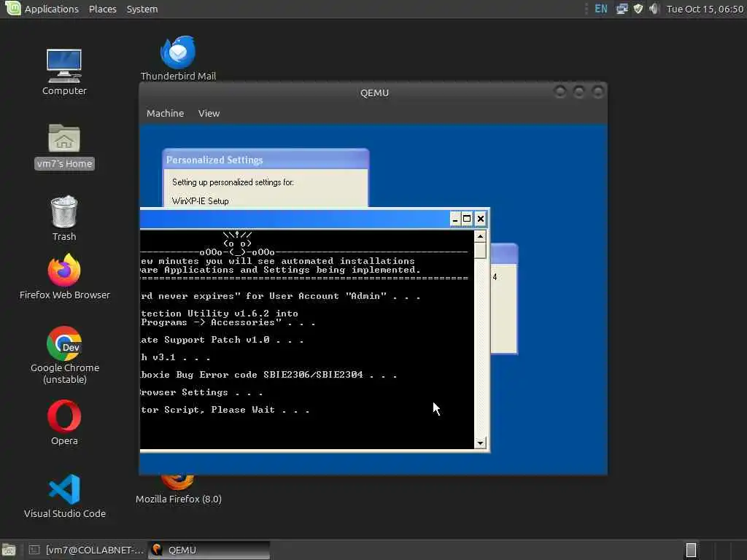Click the console scrollbar up arrow

pos(480,237)
